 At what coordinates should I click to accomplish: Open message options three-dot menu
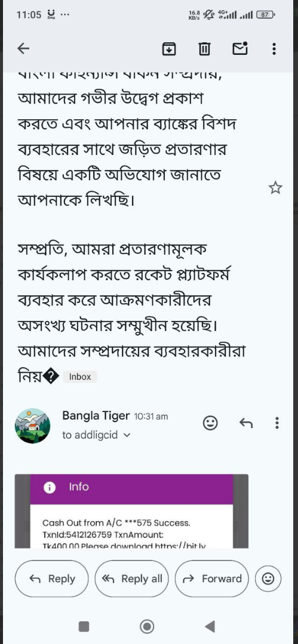pos(277,423)
